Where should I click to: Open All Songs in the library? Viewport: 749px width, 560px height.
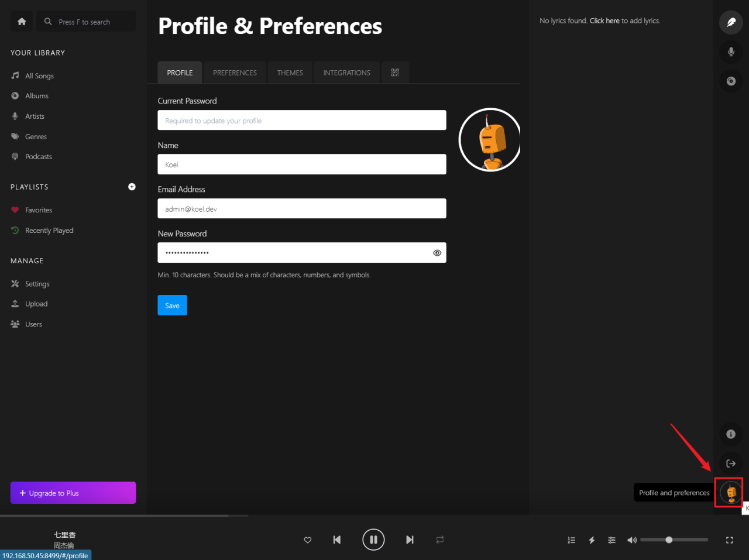click(39, 75)
